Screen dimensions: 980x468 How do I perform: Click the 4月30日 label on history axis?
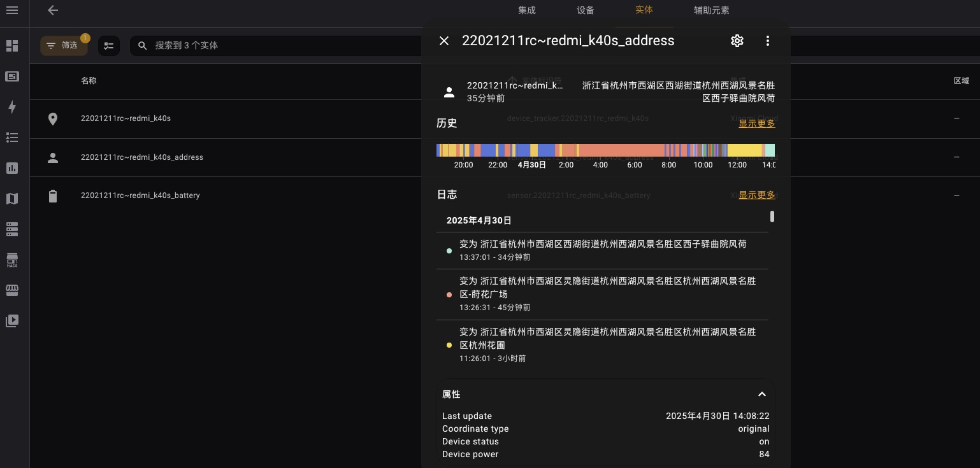(x=531, y=164)
